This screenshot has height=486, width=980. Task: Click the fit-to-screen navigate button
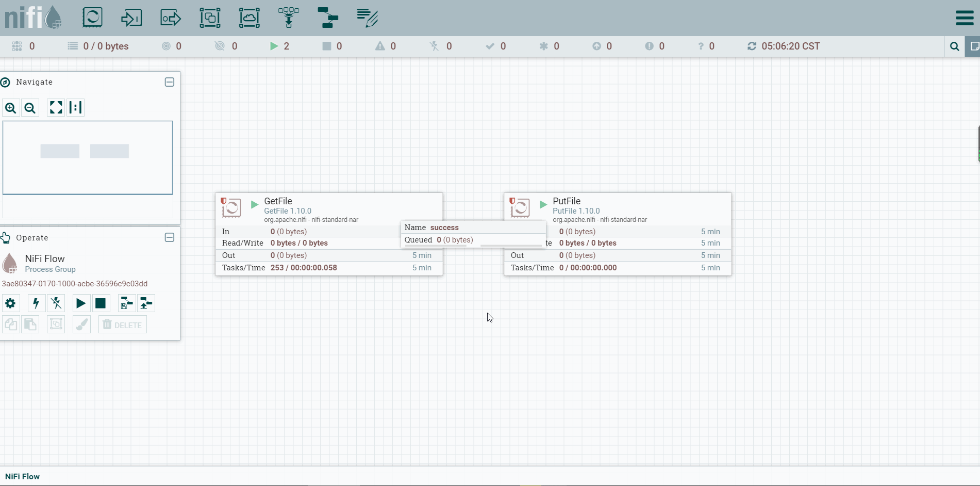click(56, 107)
